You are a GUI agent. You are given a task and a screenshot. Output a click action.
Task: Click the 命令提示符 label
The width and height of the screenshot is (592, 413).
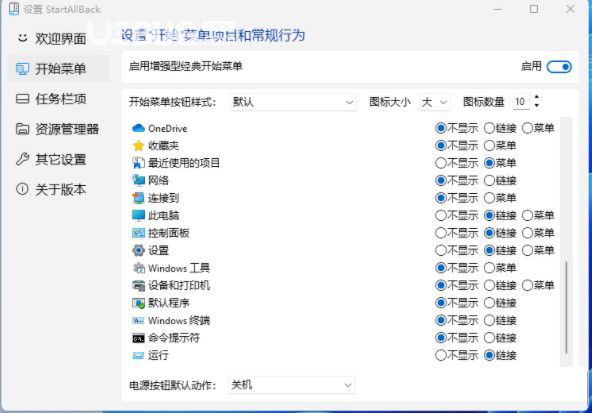[x=174, y=338]
